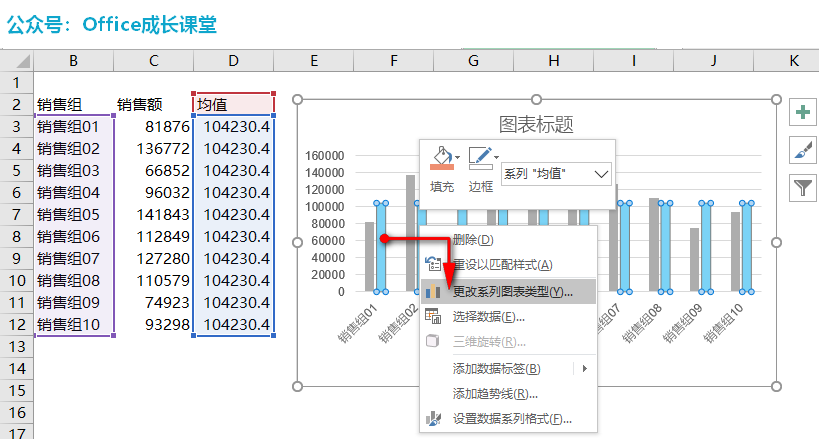The width and height of the screenshot is (819, 439).
Task: Select cell 销售组01
Action: 74,126
